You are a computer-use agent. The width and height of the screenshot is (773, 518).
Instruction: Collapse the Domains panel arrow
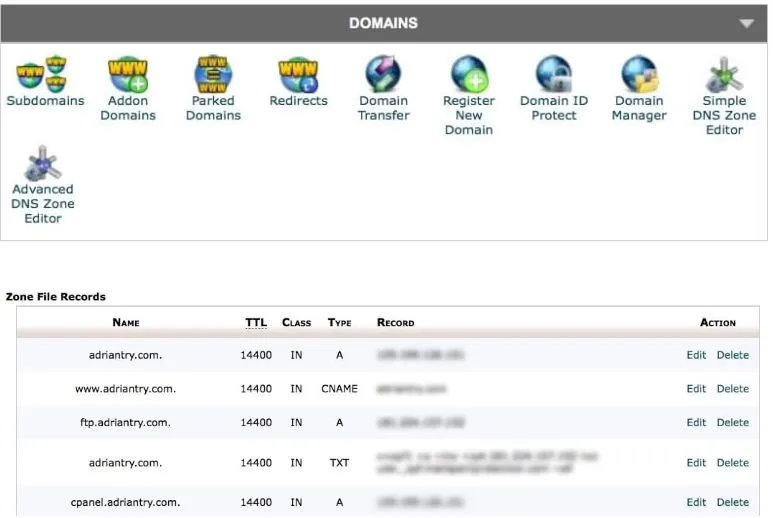click(746, 24)
